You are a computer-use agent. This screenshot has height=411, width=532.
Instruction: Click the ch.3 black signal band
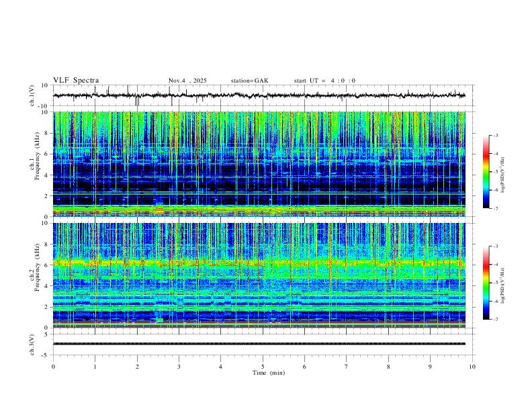click(x=259, y=344)
